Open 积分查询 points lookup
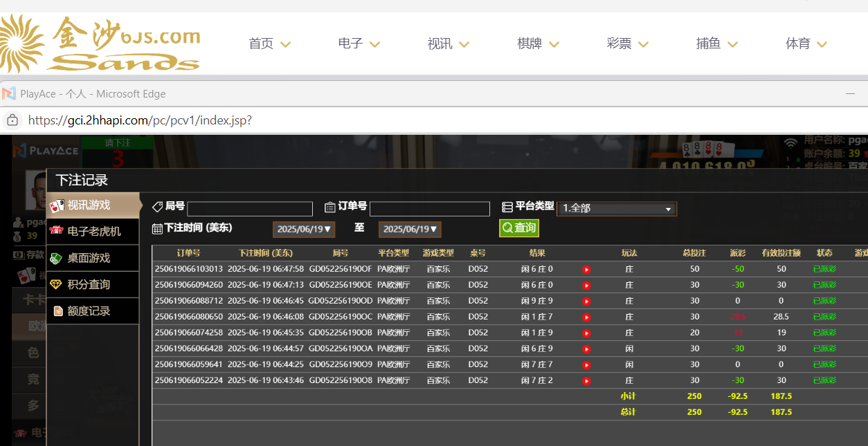This screenshot has height=446, width=868. [93, 284]
